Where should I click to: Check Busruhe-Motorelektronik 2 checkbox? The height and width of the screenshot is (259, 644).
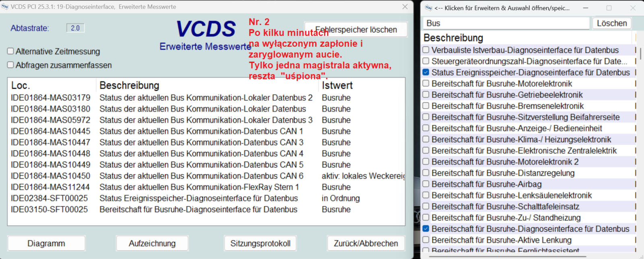(x=426, y=162)
